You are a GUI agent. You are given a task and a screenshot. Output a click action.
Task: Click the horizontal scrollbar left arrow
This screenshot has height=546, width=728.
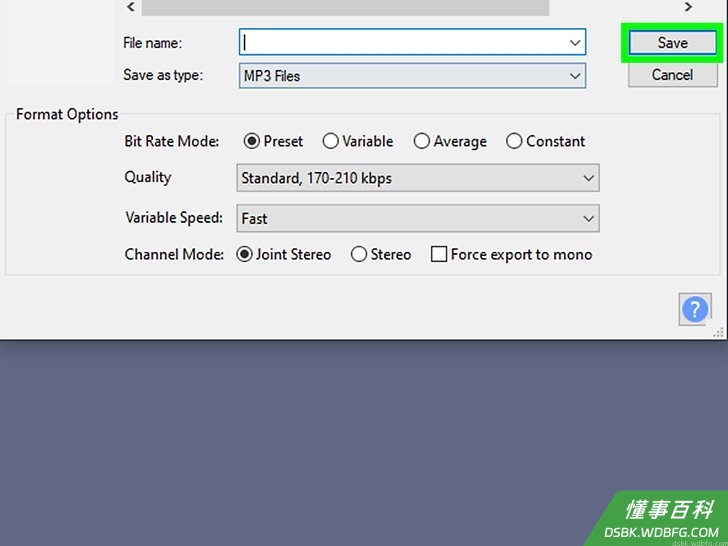[x=131, y=6]
